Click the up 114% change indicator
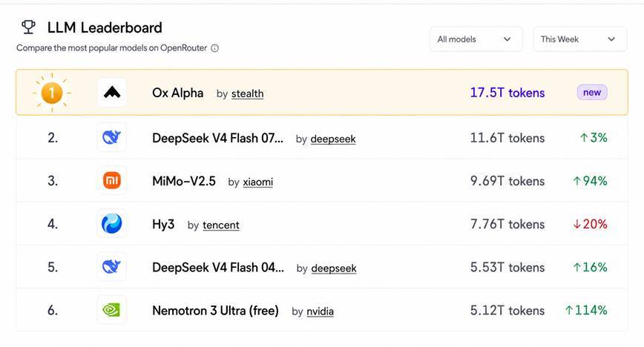 click(x=586, y=310)
